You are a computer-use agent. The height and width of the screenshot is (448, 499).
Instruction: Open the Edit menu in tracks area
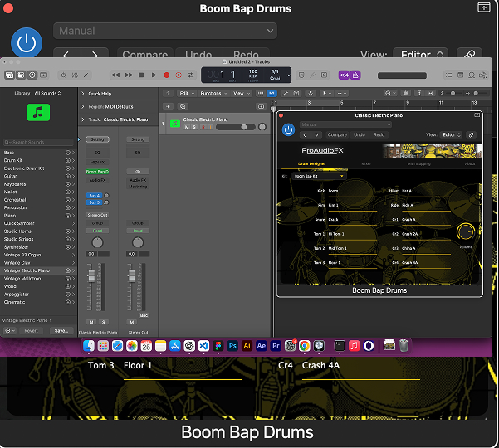pos(186,94)
